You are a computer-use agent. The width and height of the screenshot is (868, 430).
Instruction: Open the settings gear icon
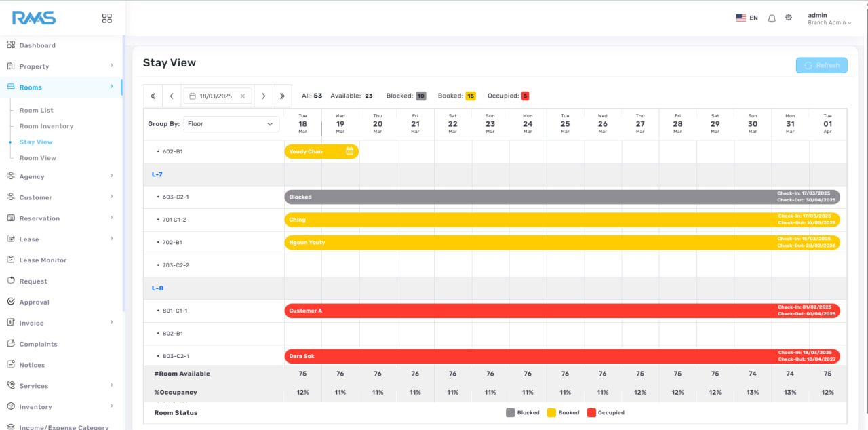[789, 18]
